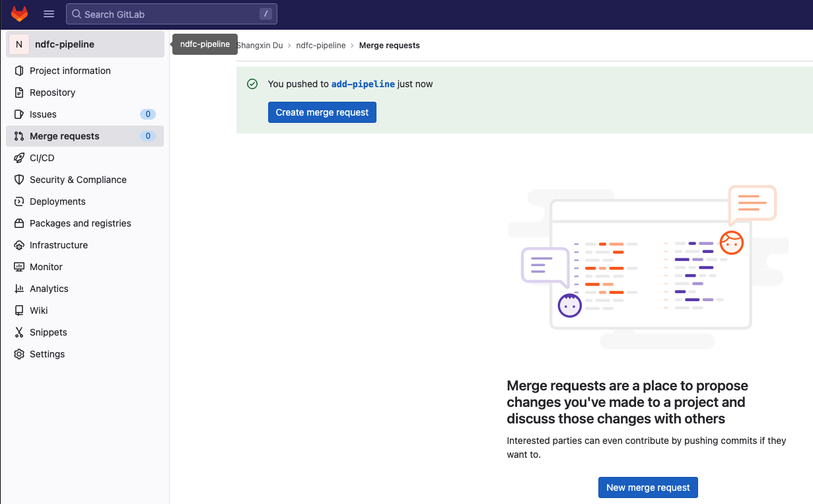
Task: Open the Monitor section
Action: [x=85, y=267]
